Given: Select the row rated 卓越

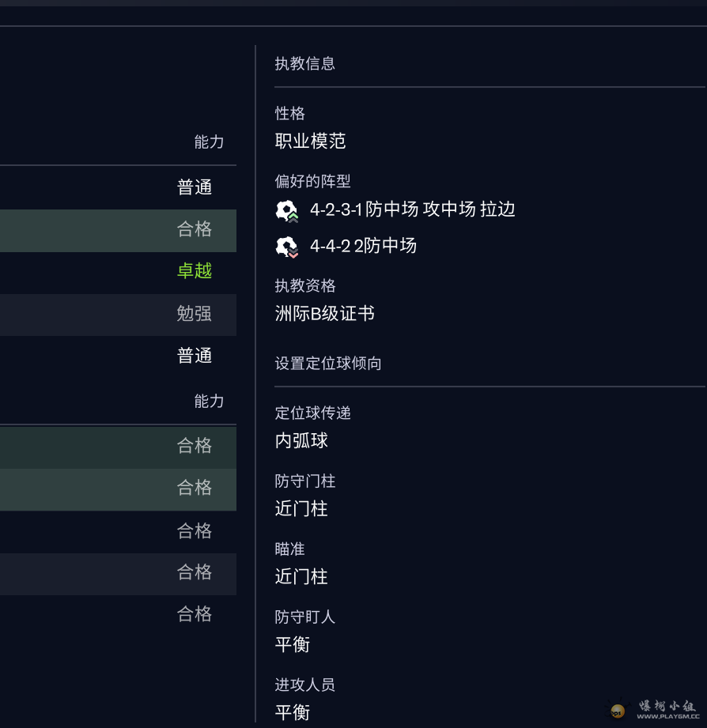Looking at the screenshot, I should [x=118, y=271].
